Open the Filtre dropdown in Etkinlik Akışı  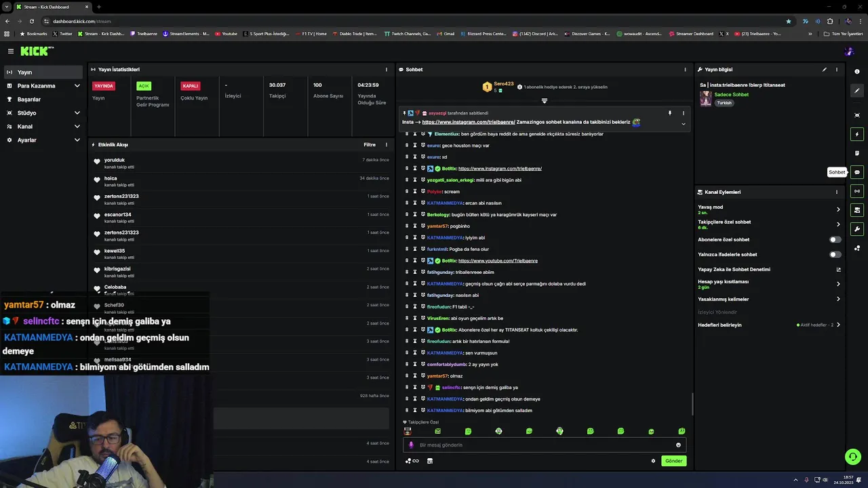coord(370,144)
